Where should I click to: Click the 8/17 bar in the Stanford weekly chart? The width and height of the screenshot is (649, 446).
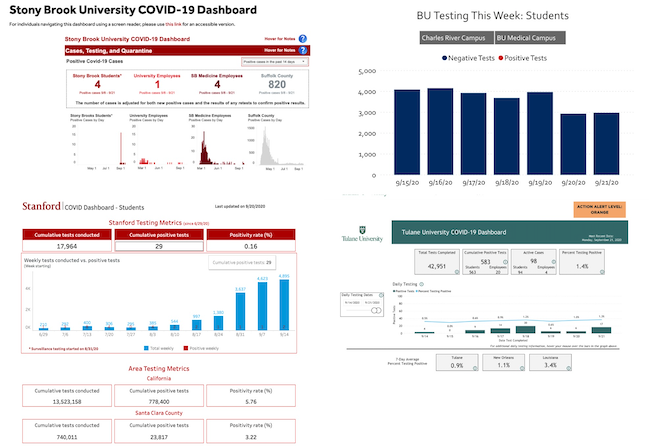click(x=197, y=325)
